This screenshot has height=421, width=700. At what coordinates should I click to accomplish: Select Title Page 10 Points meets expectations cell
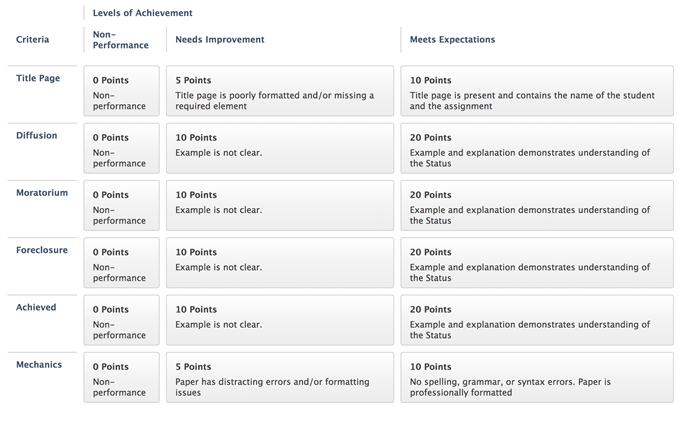(537, 92)
